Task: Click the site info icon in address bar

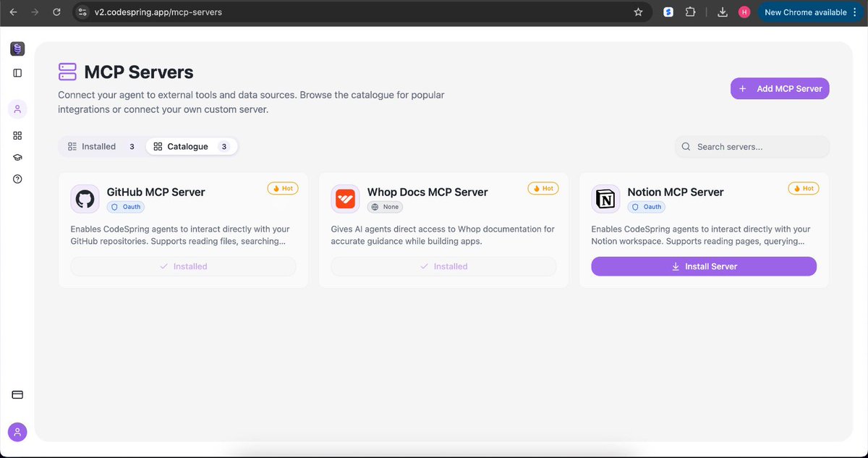Action: click(82, 12)
